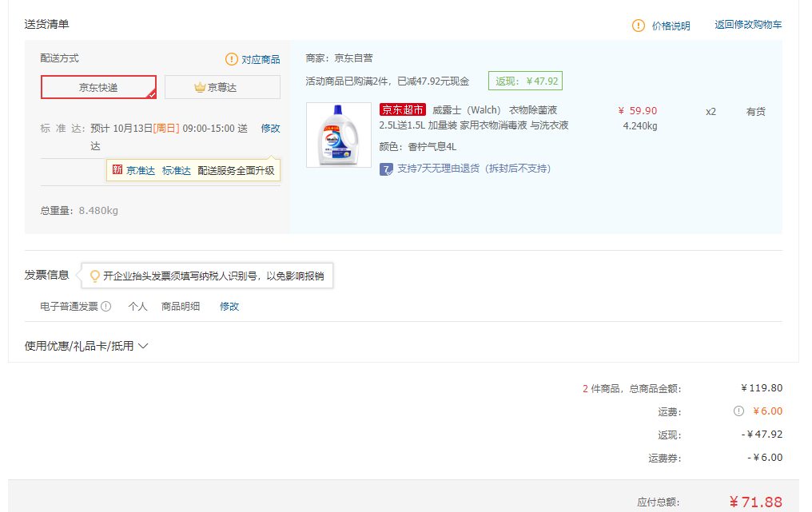Click the 对应商品 exclamation icon
The height and width of the screenshot is (512, 812).
tap(232, 59)
